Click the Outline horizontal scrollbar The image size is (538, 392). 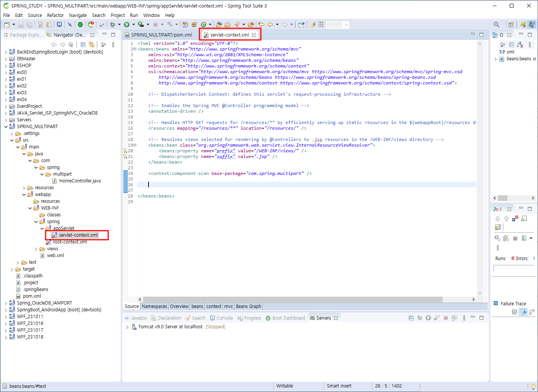[503, 198]
